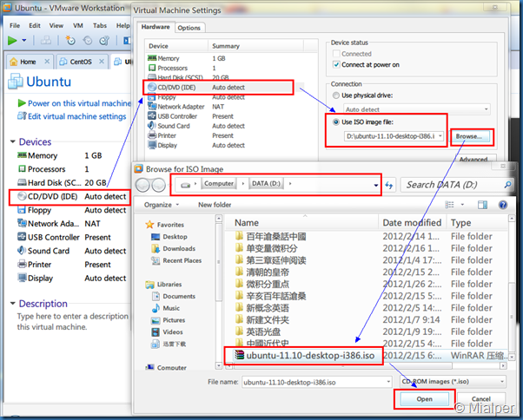This screenshot has width=523, height=420.
Task: Click New folder button
Action: point(215,205)
